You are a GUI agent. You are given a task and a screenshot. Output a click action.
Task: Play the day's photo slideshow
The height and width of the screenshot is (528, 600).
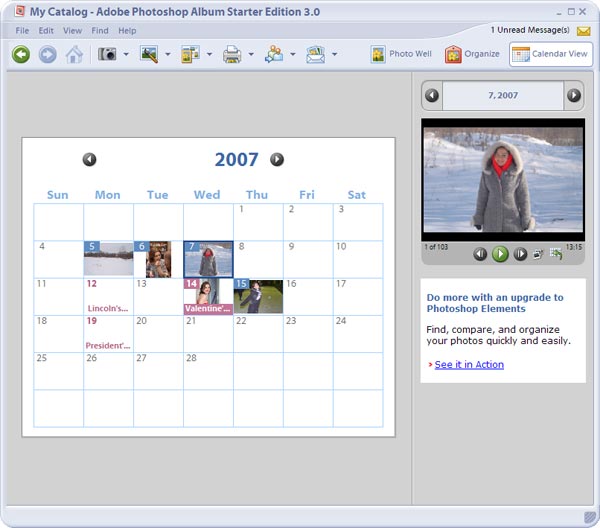point(500,254)
